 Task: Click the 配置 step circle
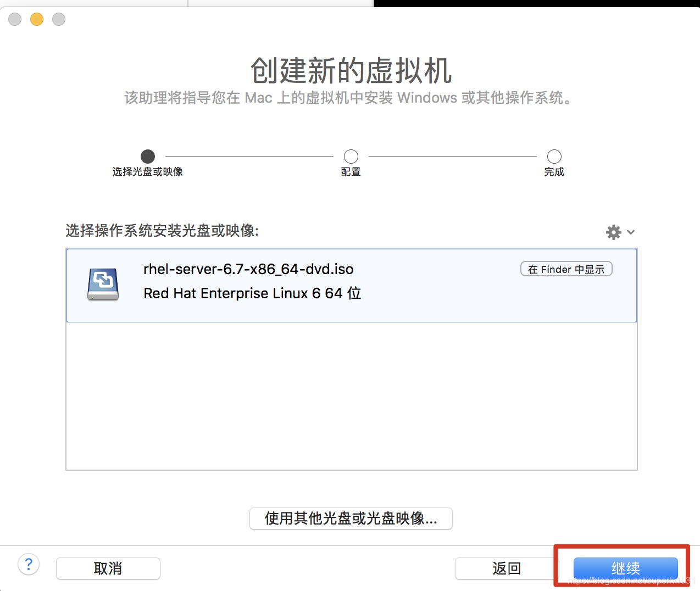pyautogui.click(x=351, y=156)
